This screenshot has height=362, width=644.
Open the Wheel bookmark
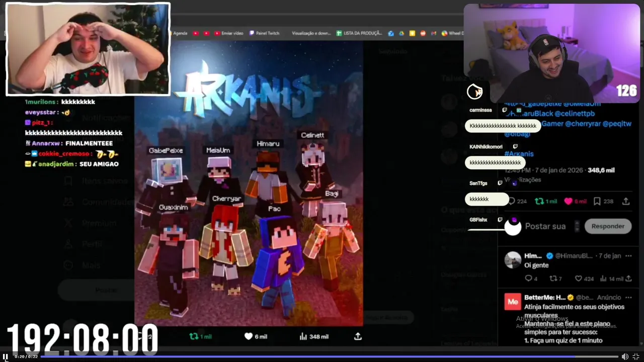click(x=453, y=33)
